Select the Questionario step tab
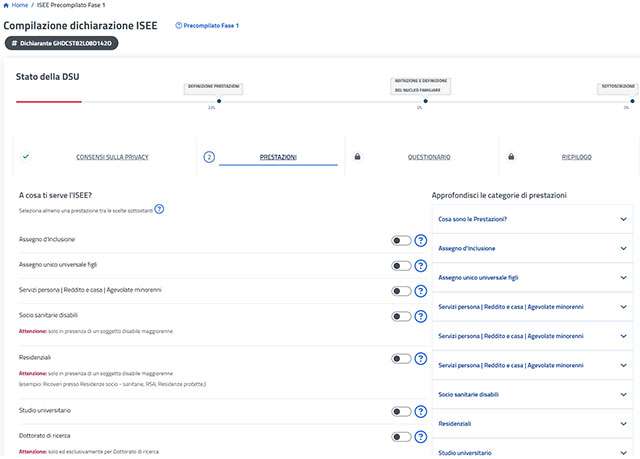 429,157
